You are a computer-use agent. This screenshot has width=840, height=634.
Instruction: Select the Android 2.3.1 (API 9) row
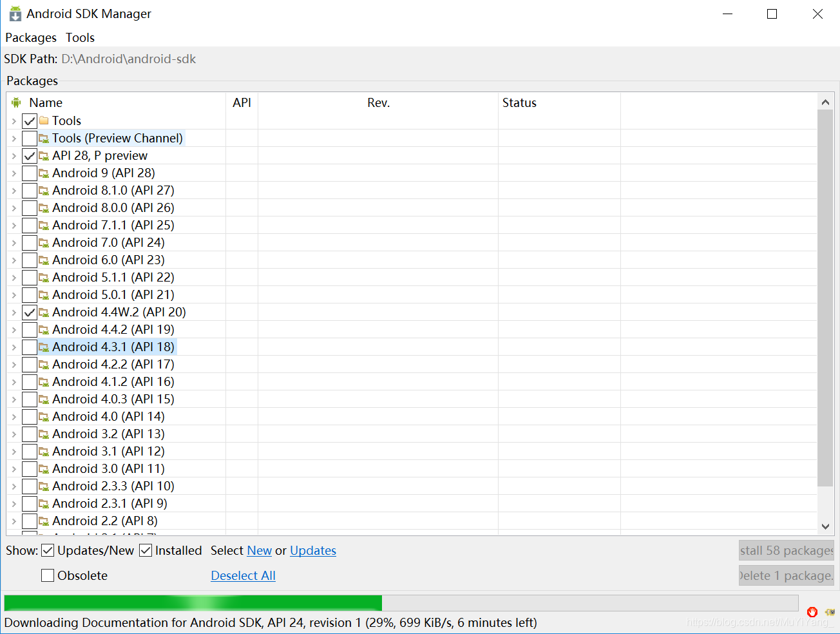[x=412, y=503]
